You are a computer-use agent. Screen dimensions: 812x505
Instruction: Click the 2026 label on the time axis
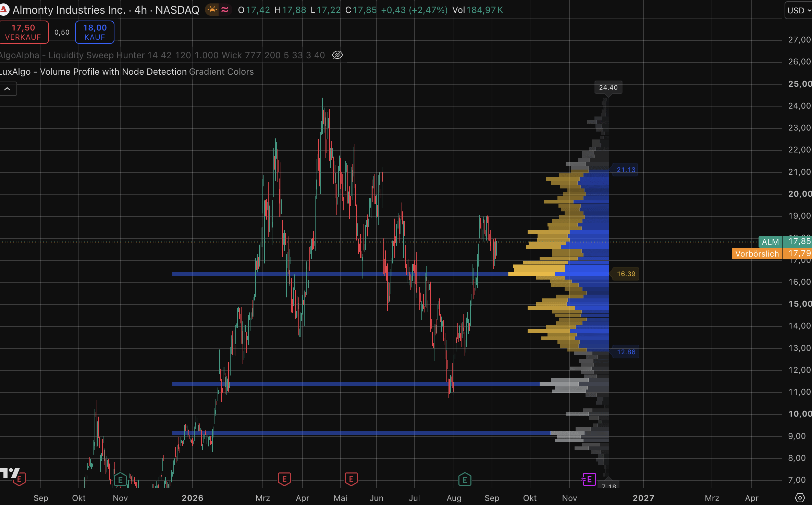tap(193, 498)
